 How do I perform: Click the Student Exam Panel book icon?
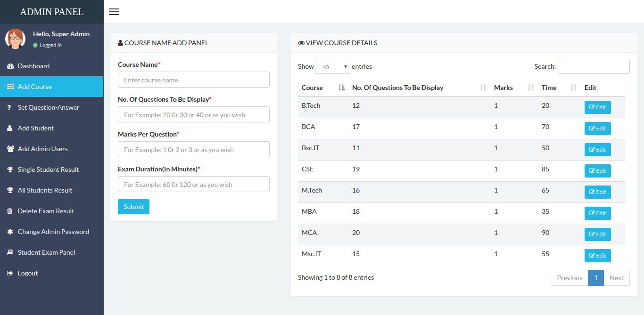pos(10,253)
